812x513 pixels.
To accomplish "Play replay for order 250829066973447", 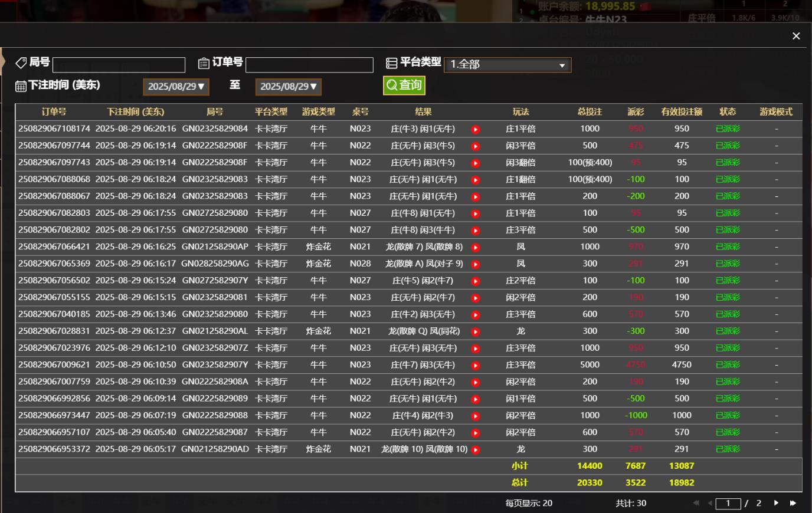I will 476,416.
